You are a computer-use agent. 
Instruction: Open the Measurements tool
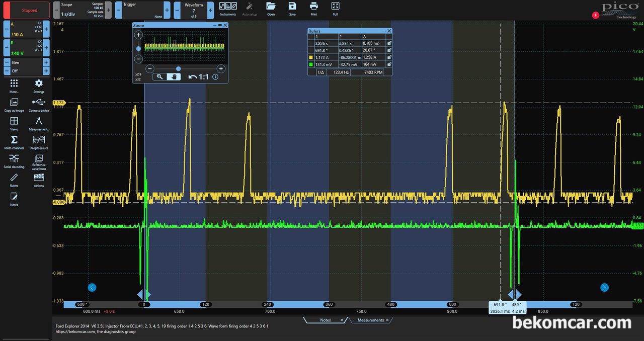39,123
